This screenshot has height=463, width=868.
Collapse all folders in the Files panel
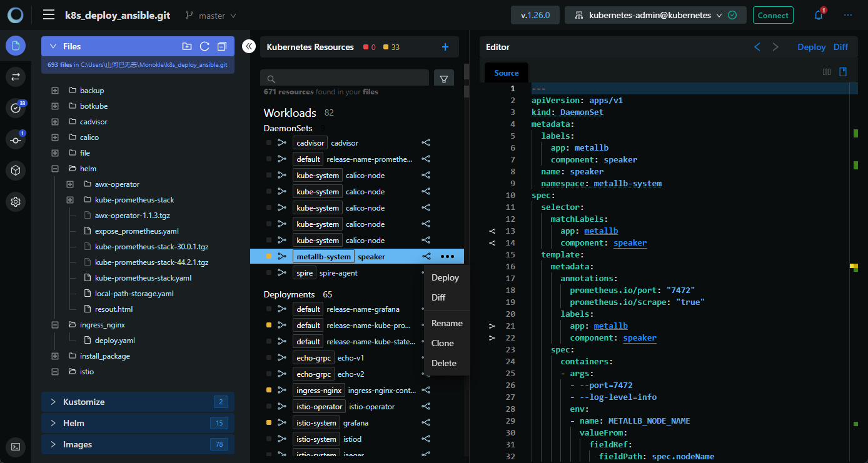(221, 46)
